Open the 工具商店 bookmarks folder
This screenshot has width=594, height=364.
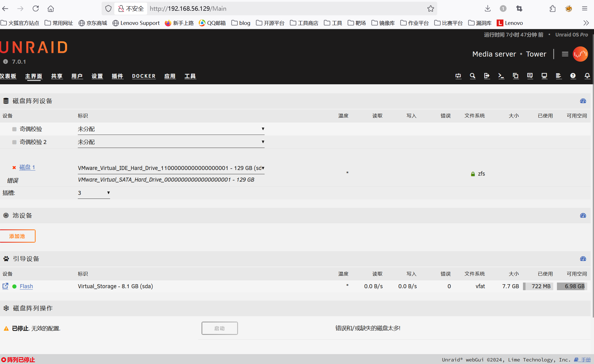[304, 23]
